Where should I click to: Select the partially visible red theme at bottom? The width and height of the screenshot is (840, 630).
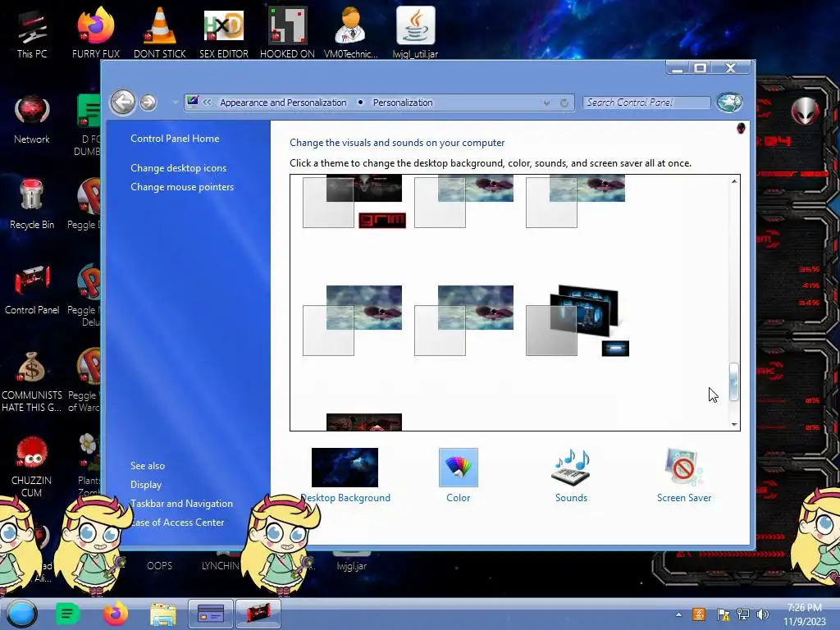coord(363,422)
